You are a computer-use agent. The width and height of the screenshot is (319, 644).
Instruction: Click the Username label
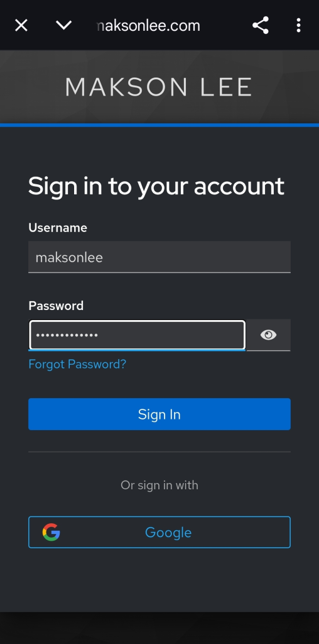[x=58, y=228]
